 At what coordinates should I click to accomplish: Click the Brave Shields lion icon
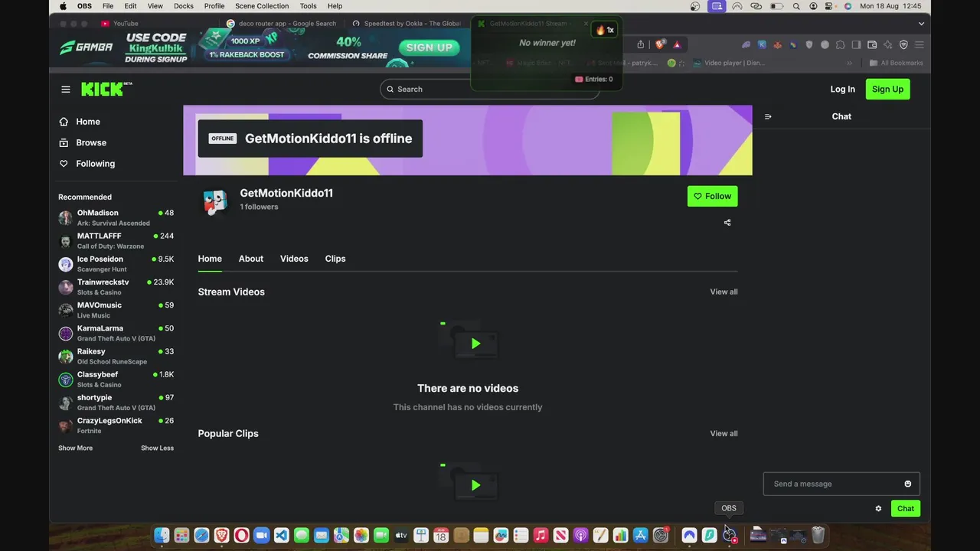pos(660,44)
